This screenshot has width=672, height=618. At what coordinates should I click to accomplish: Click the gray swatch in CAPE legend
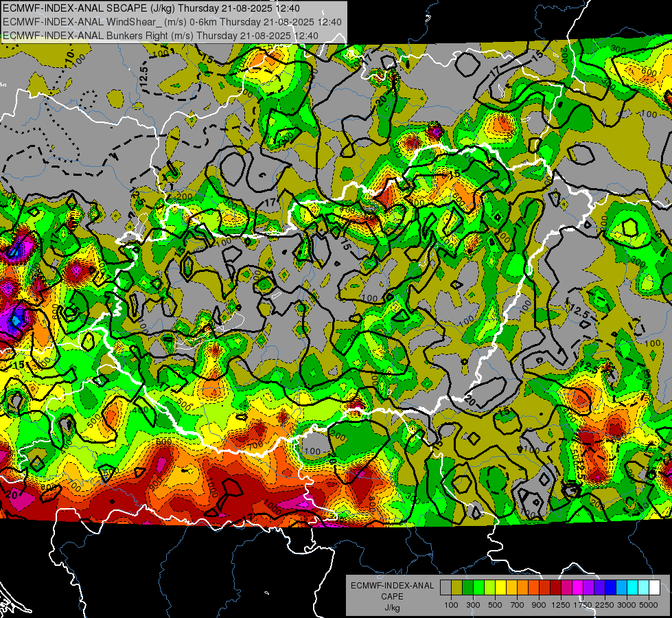point(445,588)
